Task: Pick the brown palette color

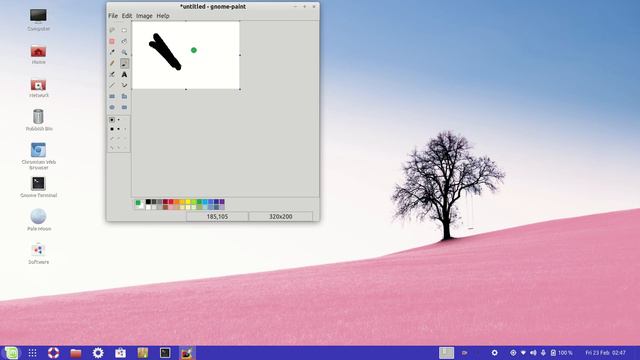Action: (x=165, y=207)
